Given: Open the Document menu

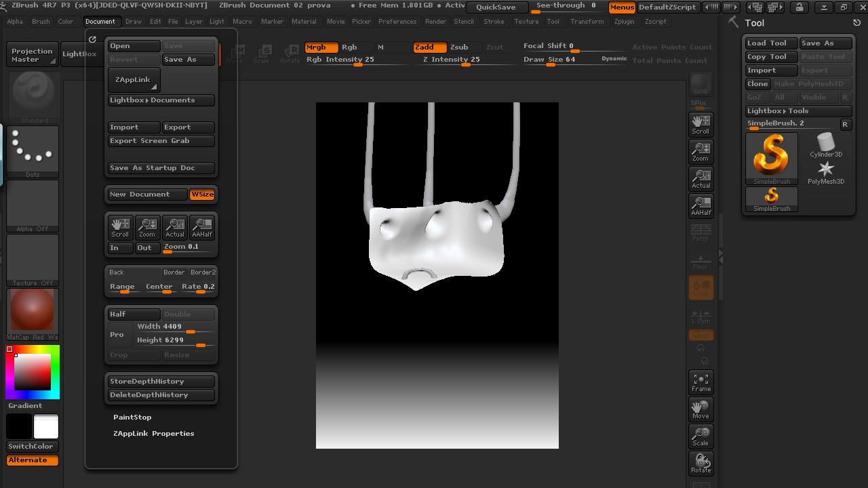Looking at the screenshot, I should (100, 22).
